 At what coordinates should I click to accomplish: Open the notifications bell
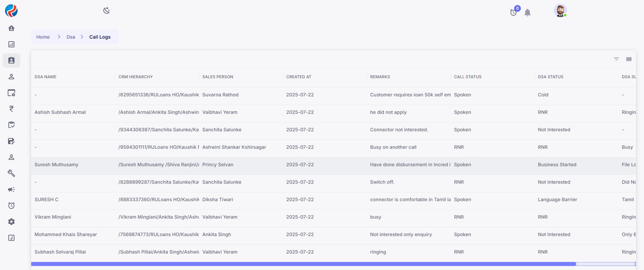pos(527,13)
